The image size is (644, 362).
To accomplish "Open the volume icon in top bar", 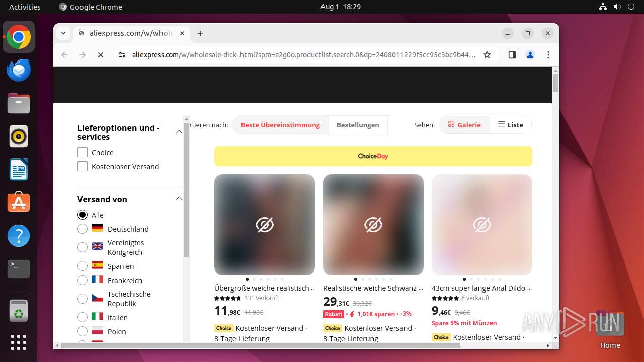I will (x=617, y=7).
